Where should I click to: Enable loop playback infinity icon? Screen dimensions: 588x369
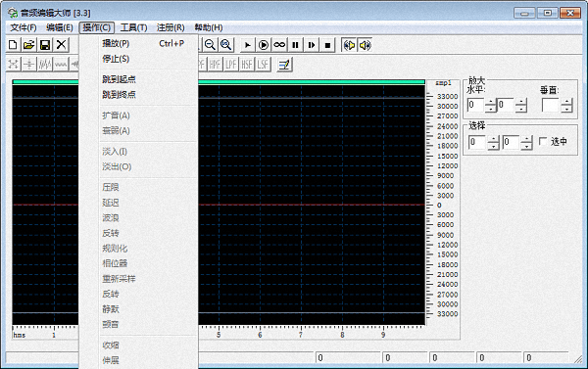point(279,45)
